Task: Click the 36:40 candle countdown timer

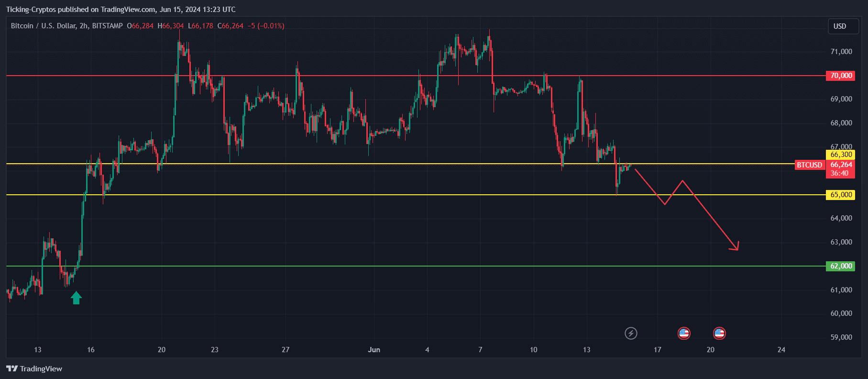Action: coord(839,173)
